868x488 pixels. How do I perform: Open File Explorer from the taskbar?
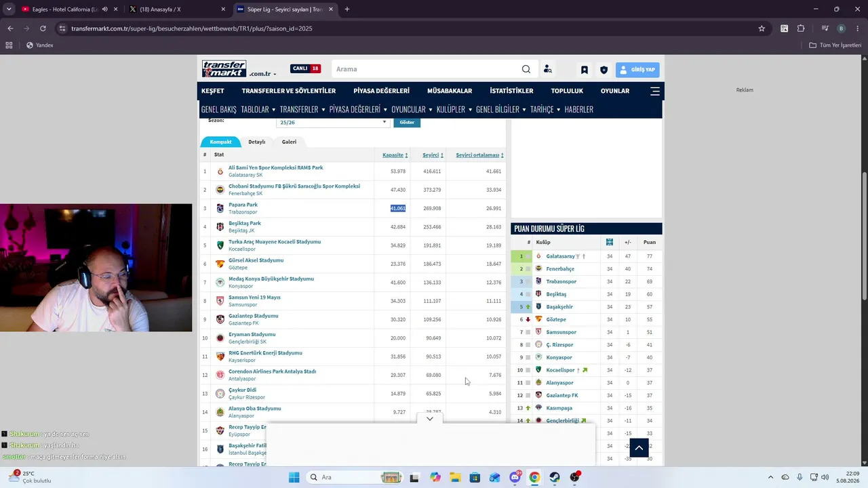[454, 477]
